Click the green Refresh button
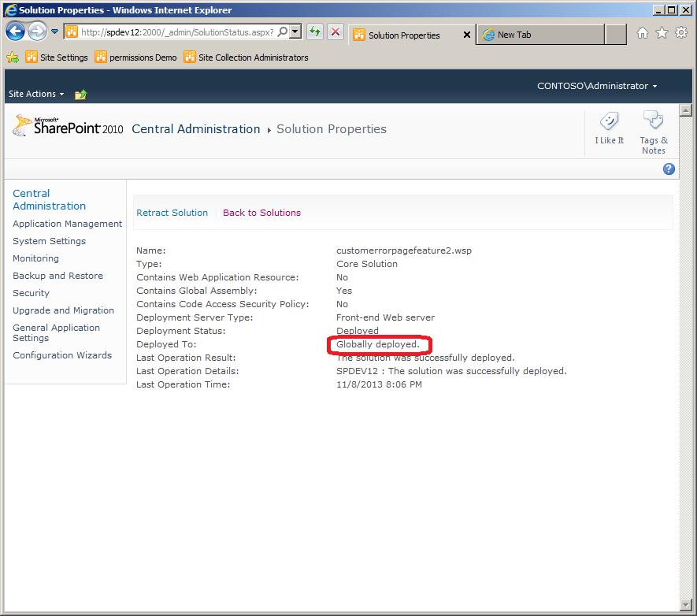Viewport: 697px width, 616px height. [315, 32]
